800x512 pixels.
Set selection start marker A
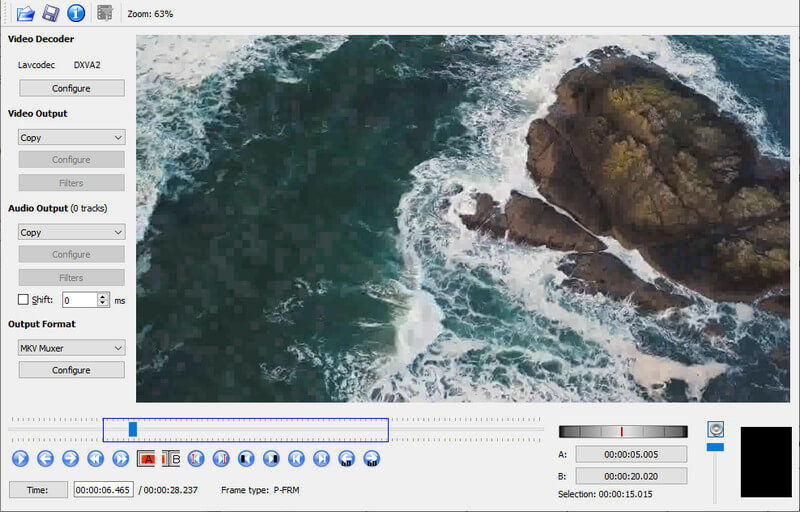click(146, 459)
